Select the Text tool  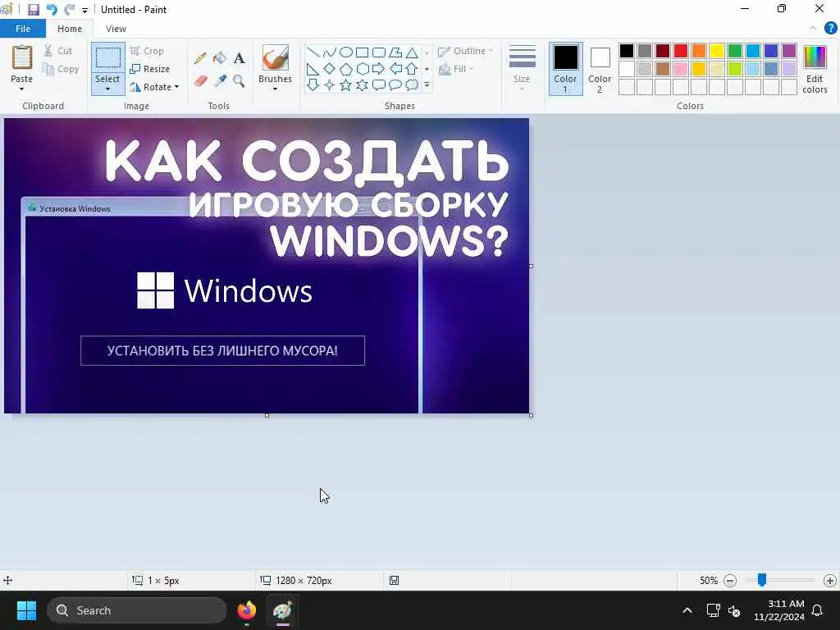[239, 58]
